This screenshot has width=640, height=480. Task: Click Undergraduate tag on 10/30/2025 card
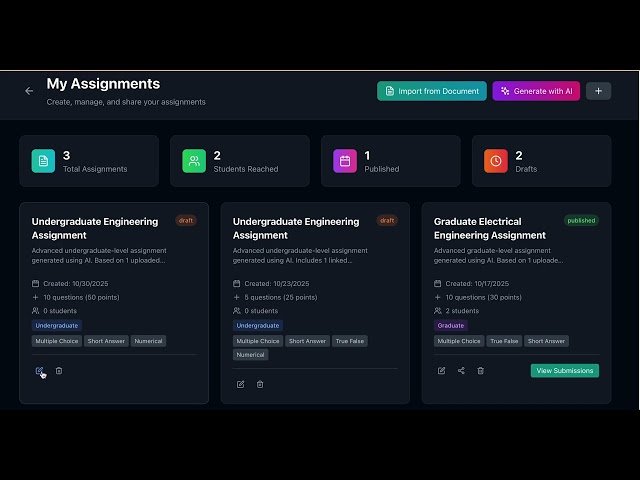click(x=57, y=325)
